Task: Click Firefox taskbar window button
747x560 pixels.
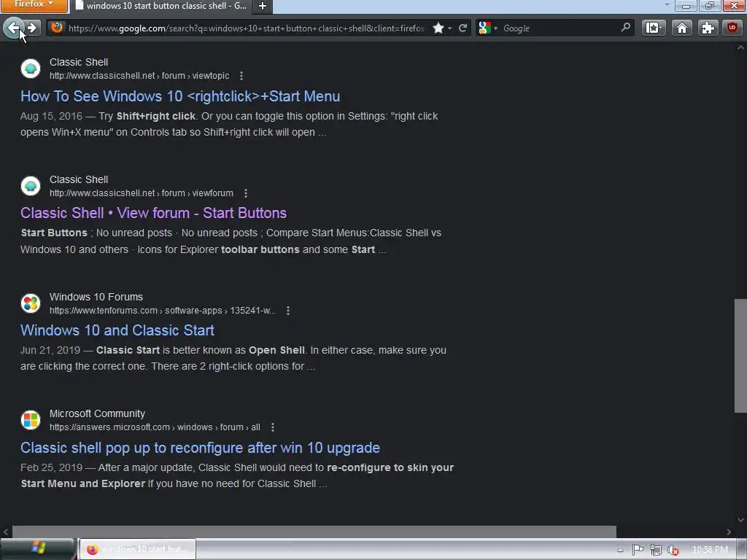Action: tap(137, 549)
